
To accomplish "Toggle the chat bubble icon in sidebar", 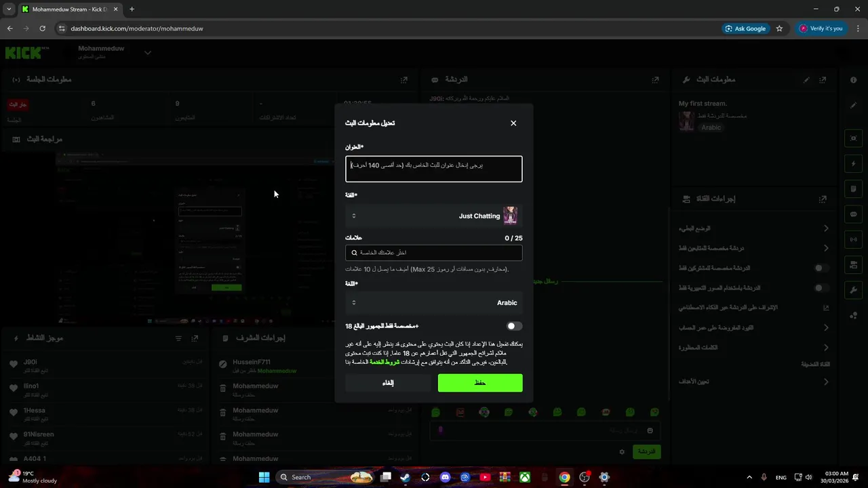I will pos(854,214).
